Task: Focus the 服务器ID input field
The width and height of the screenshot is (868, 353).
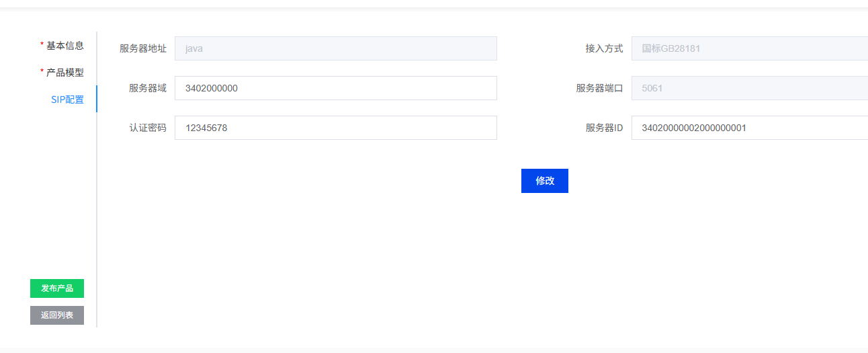Action: [749, 128]
